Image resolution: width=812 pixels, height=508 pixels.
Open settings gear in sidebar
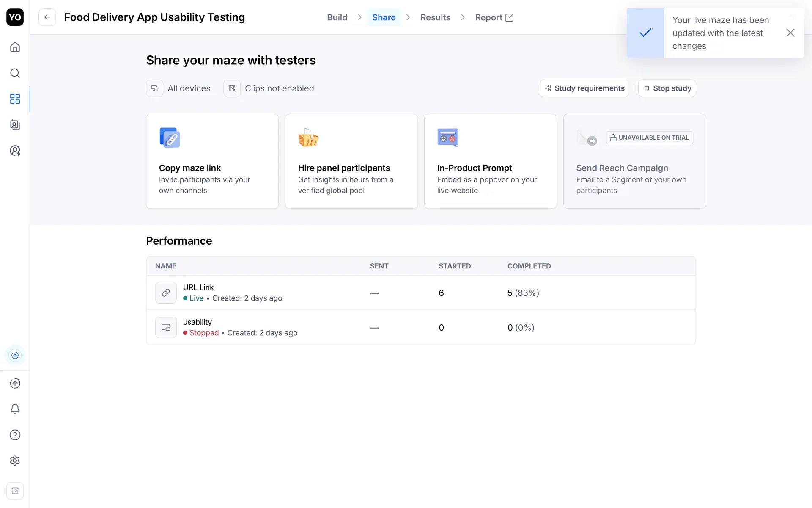(x=15, y=461)
